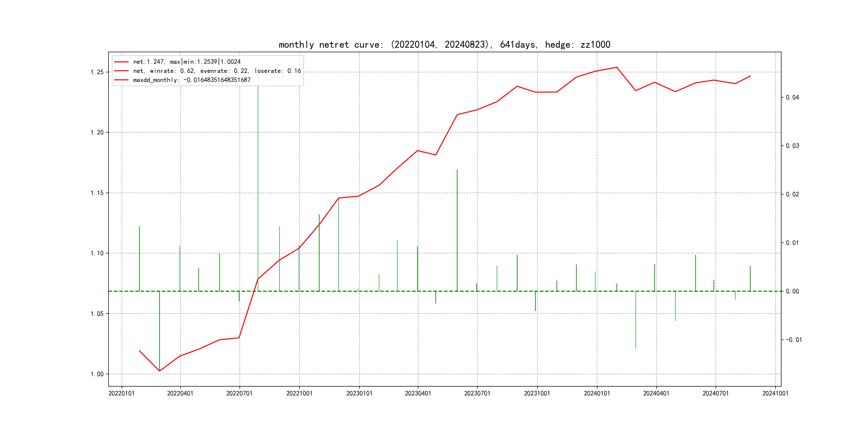Image resolution: width=868 pixels, height=434 pixels.
Task: Click x-axis date label 20240101
Action: coord(597,393)
